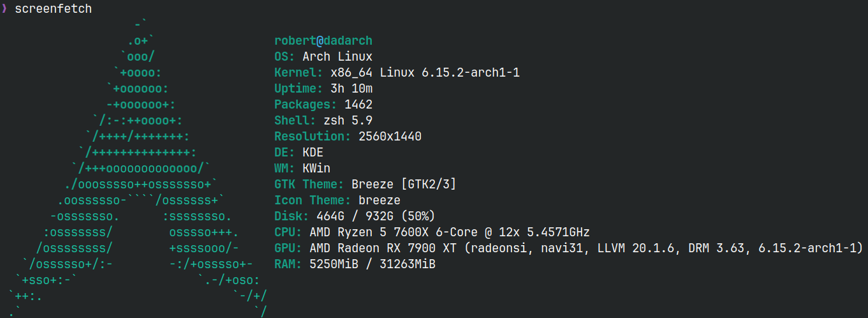Click the Breeze [GTK2/3] theme value
Image resolution: width=868 pixels, height=318 pixels.
pos(404,184)
